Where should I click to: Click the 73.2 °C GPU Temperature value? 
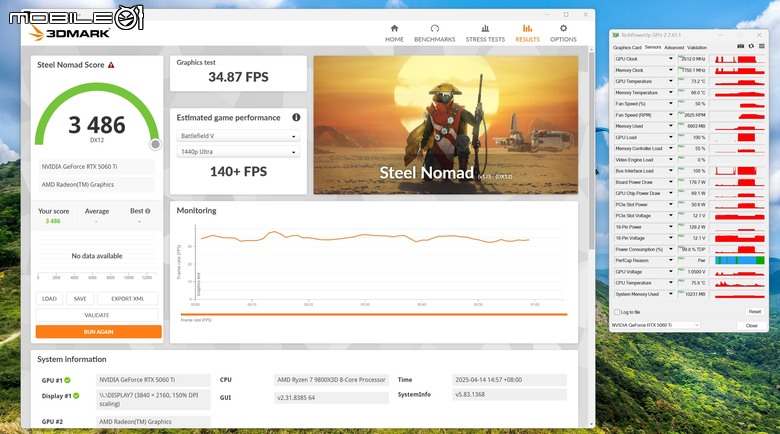(698, 81)
